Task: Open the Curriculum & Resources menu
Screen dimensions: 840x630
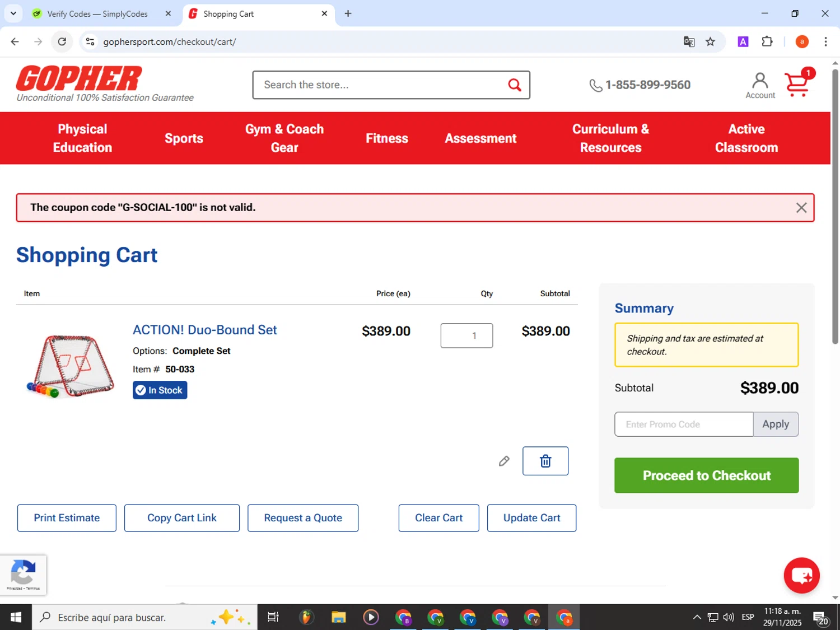Action: click(x=610, y=138)
